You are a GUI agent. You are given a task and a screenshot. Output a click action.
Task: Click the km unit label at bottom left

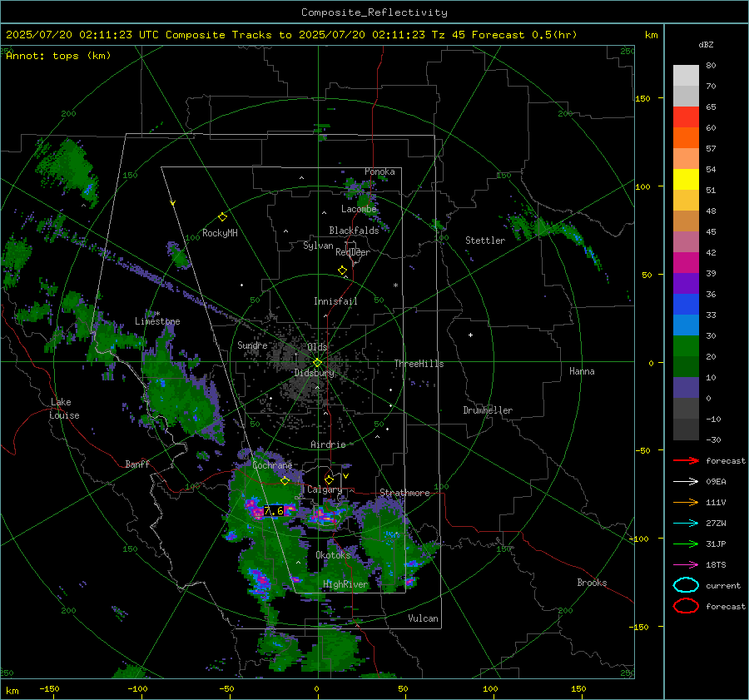pyautogui.click(x=12, y=691)
